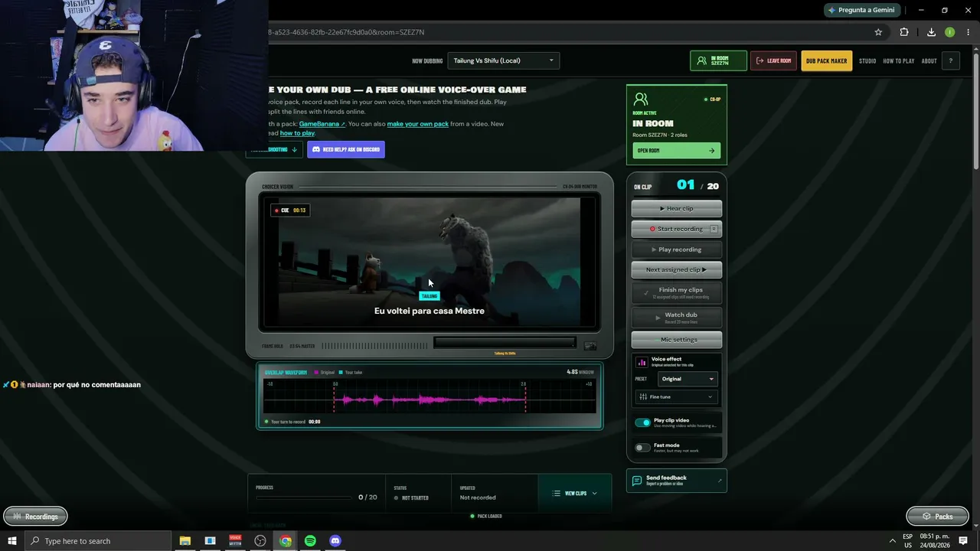Click the Recordings button
980x551 pixels.
35,517
